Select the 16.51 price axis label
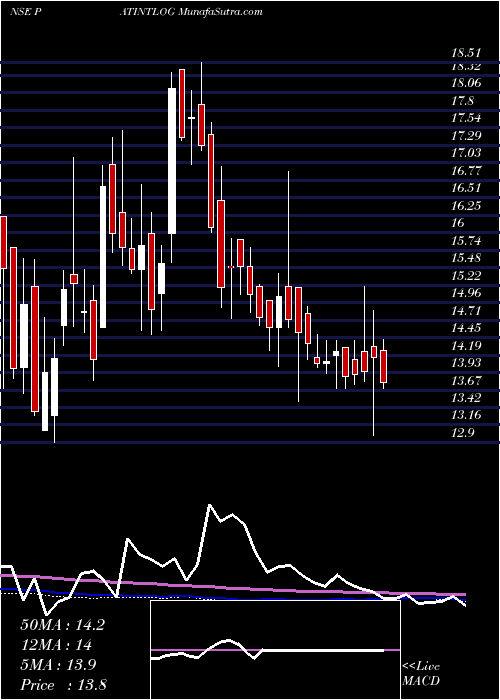500x700 pixels. coord(466,188)
